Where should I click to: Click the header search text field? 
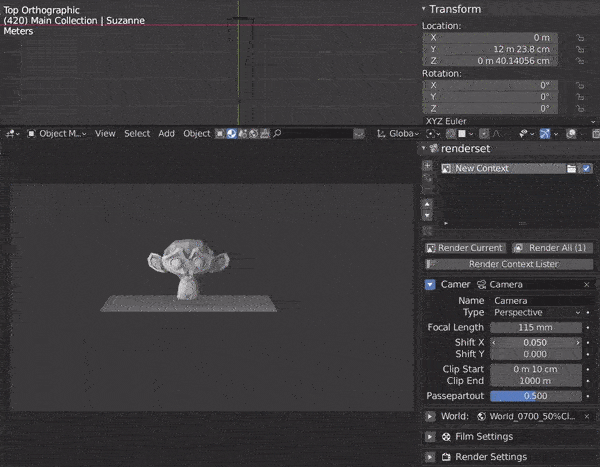[x=318, y=134]
